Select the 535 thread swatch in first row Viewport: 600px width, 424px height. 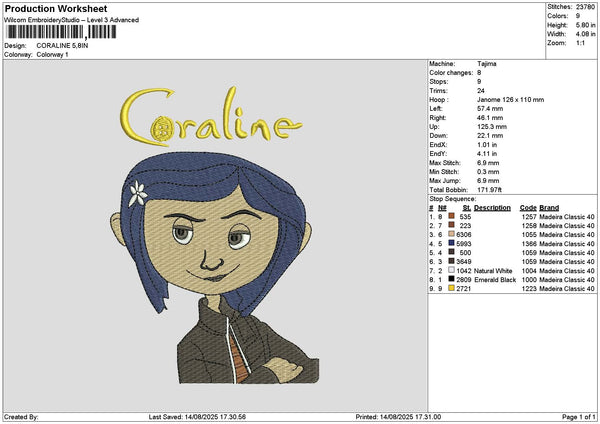coord(452,217)
